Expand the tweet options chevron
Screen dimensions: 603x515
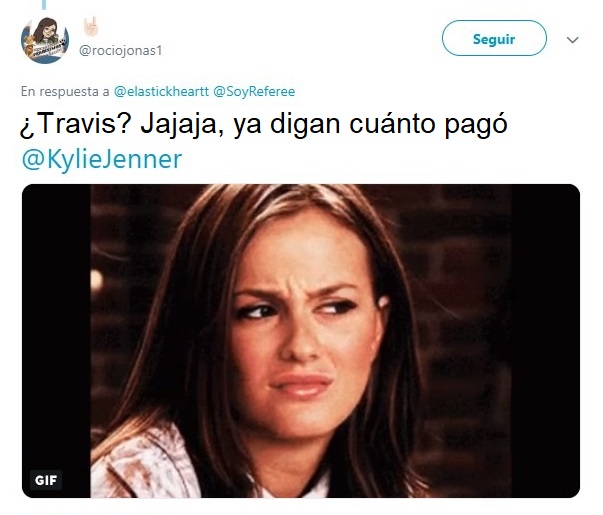[x=573, y=40]
